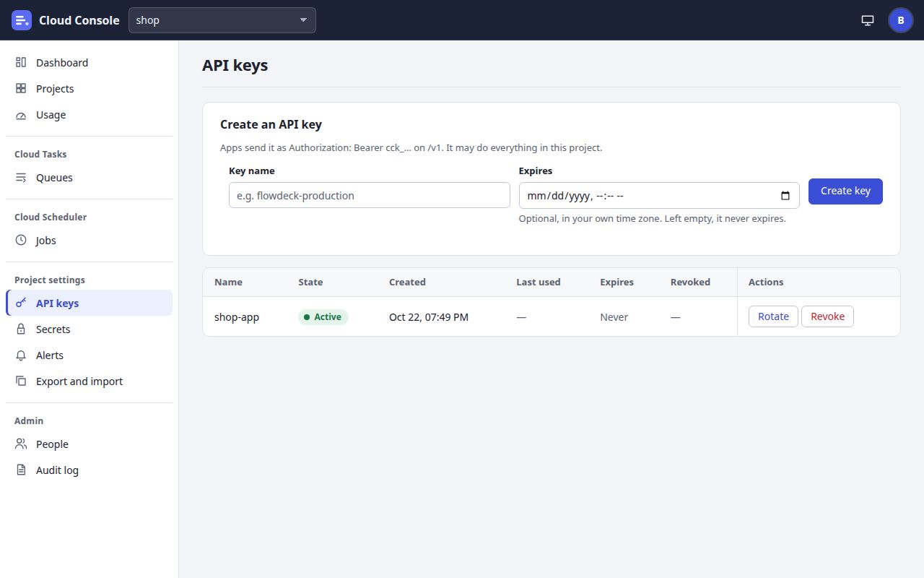Select API keys in Project settings
Viewport: 924px width, 578px height.
pyautogui.click(x=89, y=303)
